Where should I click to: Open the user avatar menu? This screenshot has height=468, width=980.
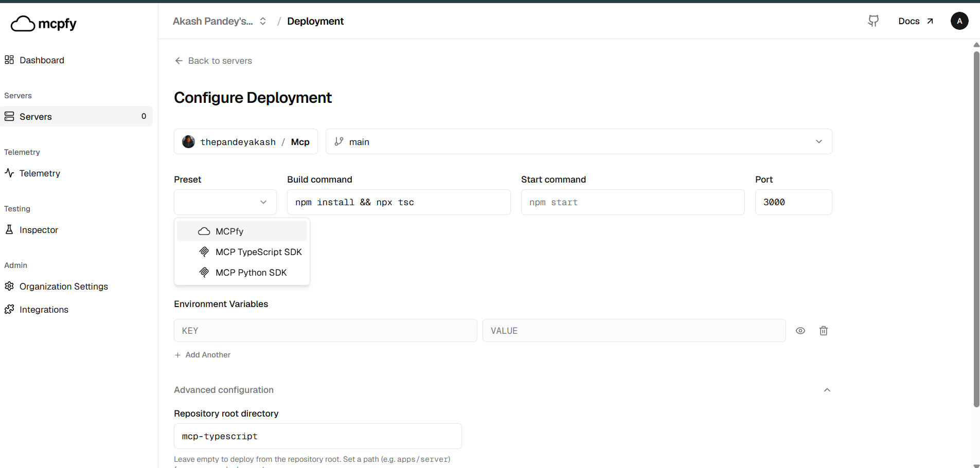click(959, 21)
